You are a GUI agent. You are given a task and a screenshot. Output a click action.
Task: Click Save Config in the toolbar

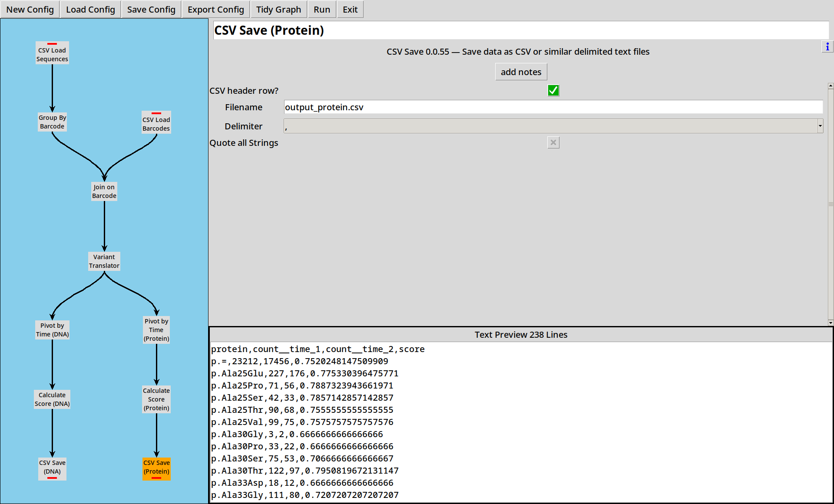pos(151,10)
